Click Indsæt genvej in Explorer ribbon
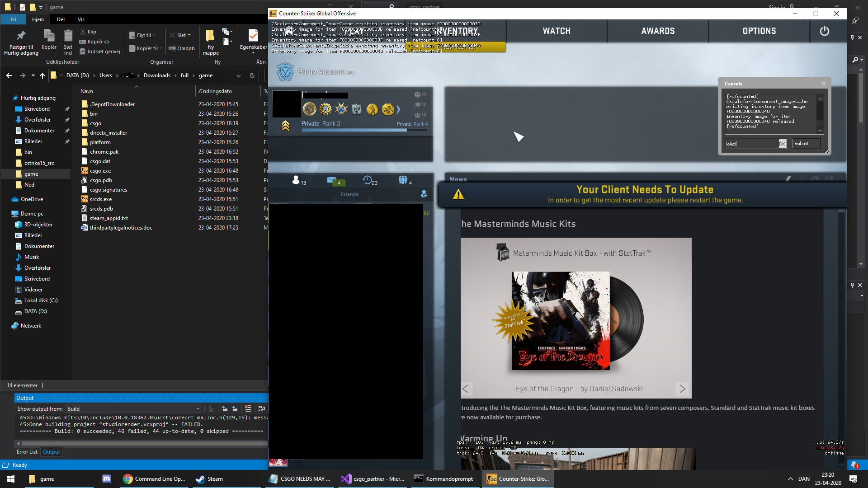This screenshot has height=488, width=868. 100,52
